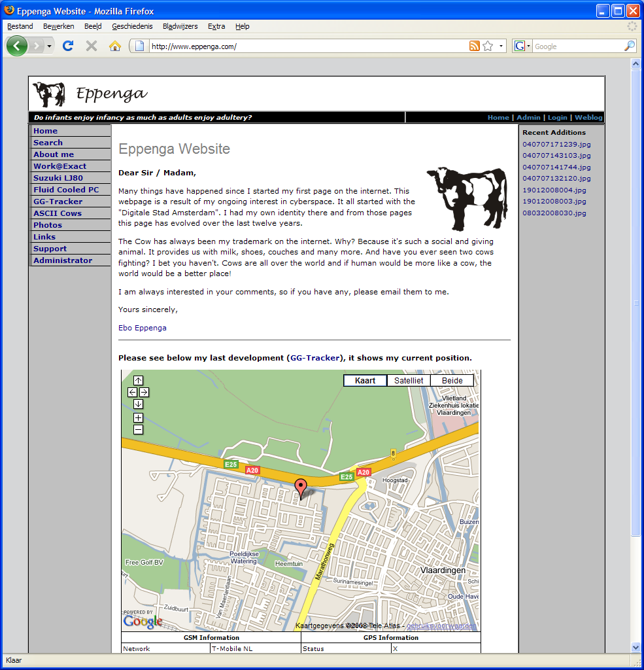
Task: Click the inline GG-Tracker link above map
Action: click(314, 358)
